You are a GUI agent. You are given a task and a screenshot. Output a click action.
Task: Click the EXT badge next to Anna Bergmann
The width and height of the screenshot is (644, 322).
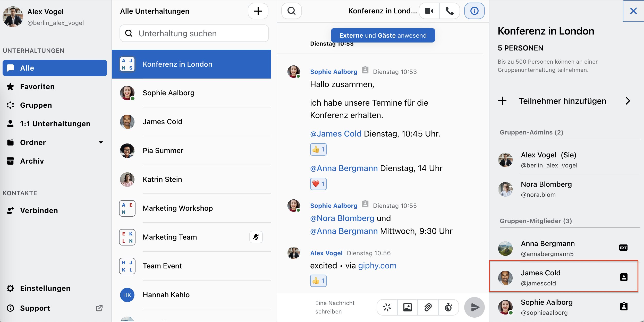click(x=623, y=248)
